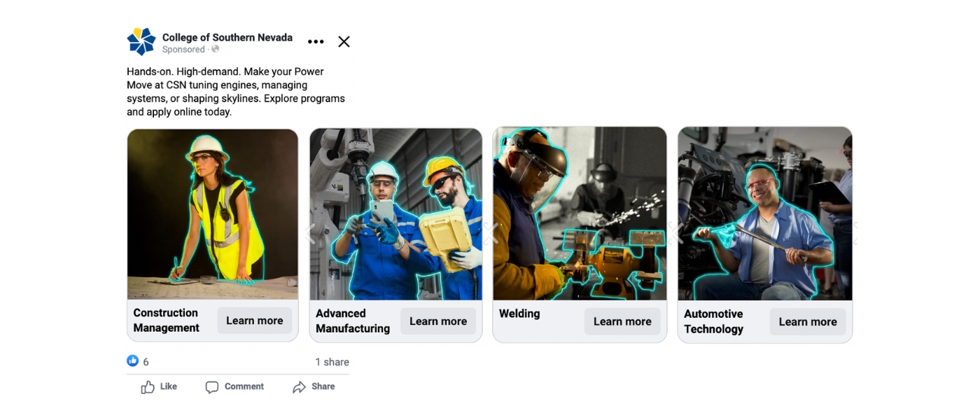Click Learn more for Automotive Technology
This screenshot has width=980, height=420.
pos(808,322)
